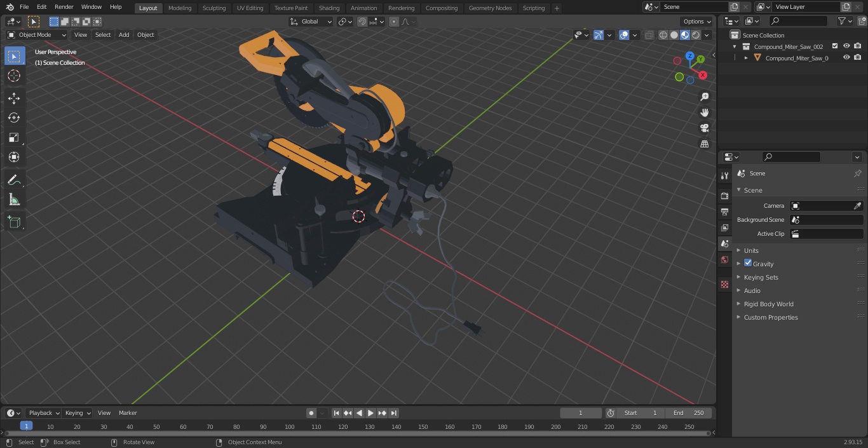Open the Playback dropdown in timeline

coord(44,413)
